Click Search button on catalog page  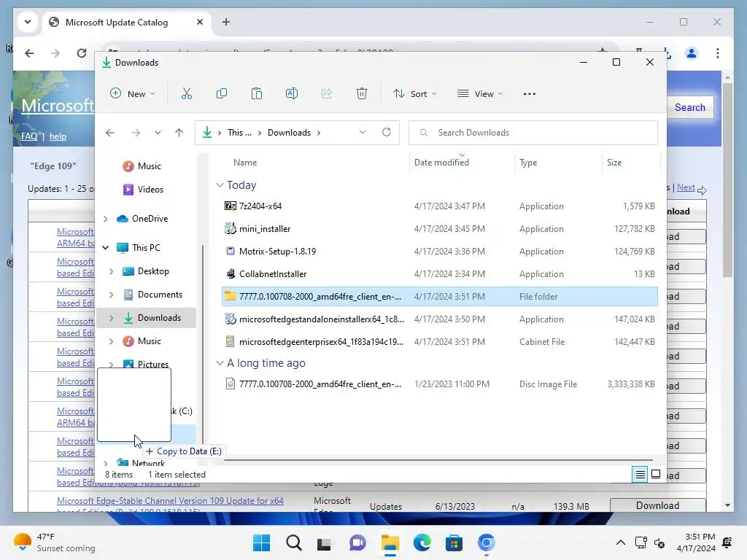tap(689, 108)
